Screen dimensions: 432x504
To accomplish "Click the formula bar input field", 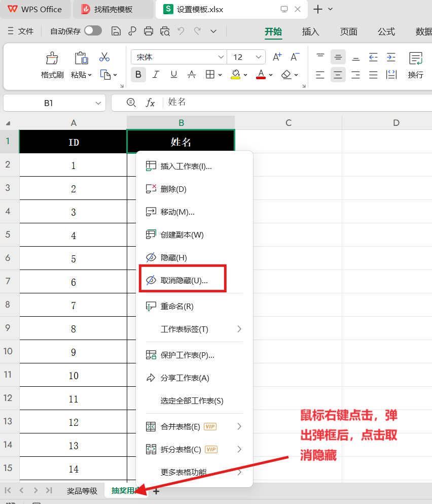I will tap(294, 103).
